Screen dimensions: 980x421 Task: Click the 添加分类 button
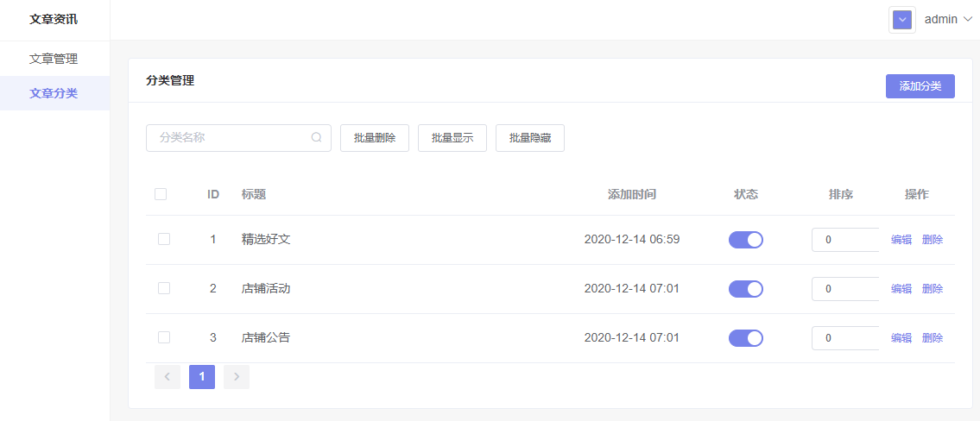pyautogui.click(x=920, y=86)
